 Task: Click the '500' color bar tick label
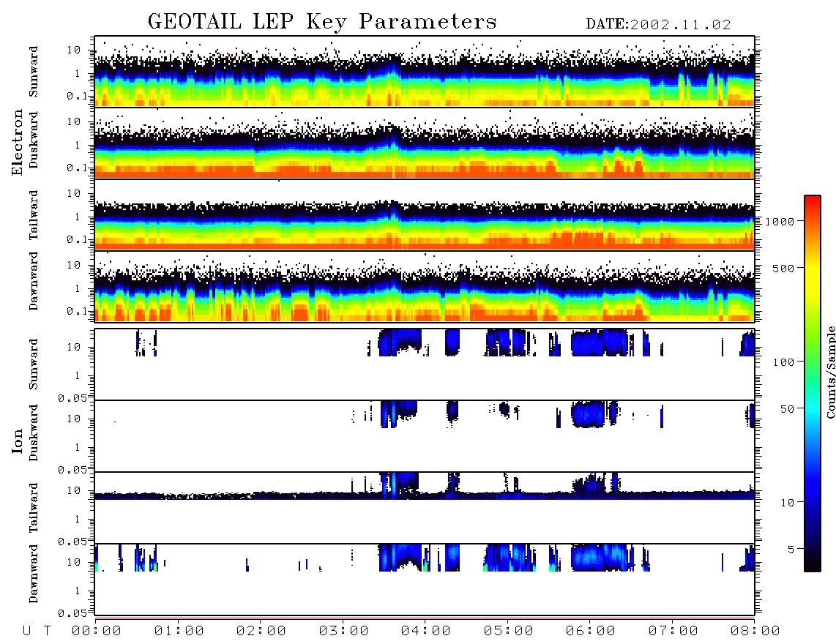click(783, 268)
